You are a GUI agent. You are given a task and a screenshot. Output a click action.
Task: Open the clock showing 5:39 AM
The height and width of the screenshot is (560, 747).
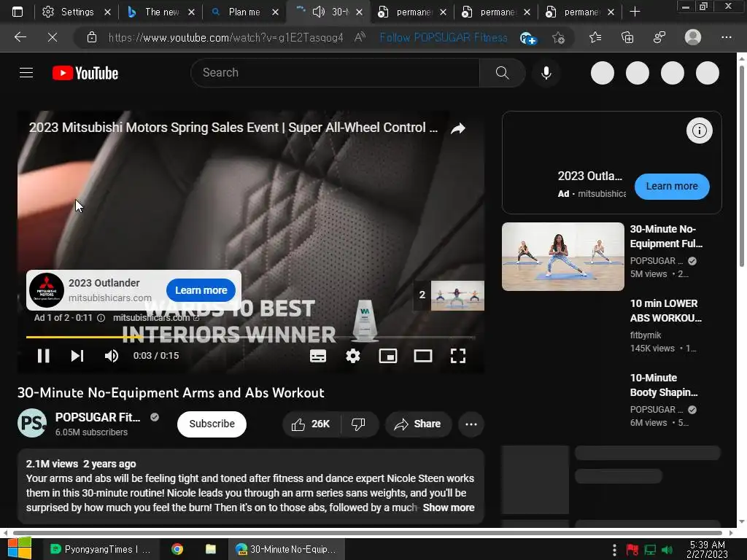707,549
